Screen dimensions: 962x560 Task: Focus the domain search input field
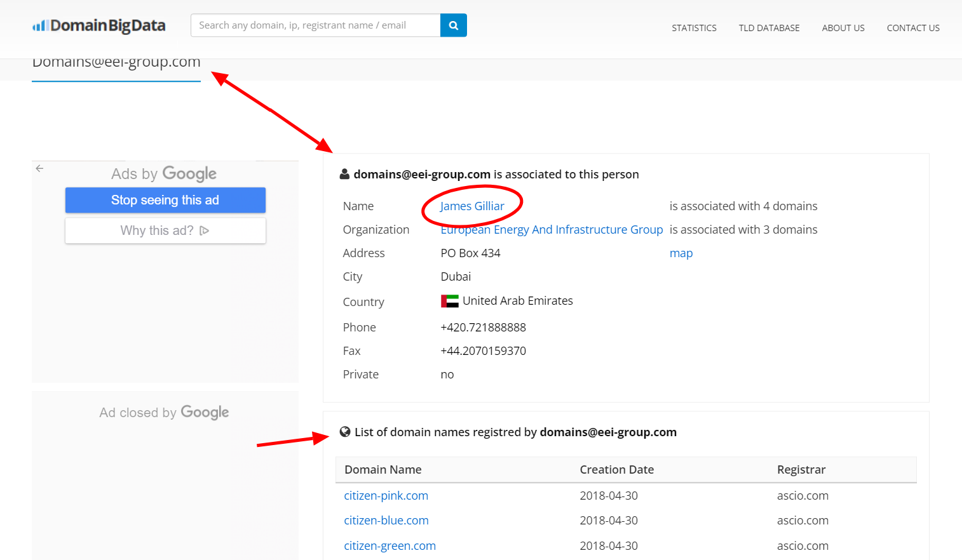pyautogui.click(x=316, y=25)
